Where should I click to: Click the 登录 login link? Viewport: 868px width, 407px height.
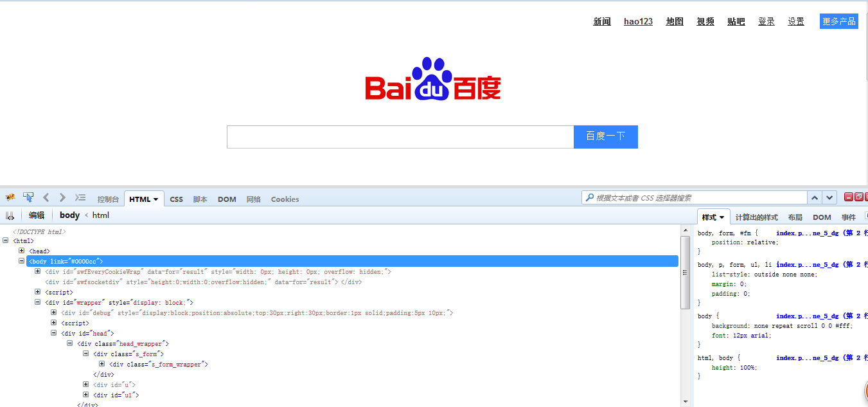(x=766, y=21)
